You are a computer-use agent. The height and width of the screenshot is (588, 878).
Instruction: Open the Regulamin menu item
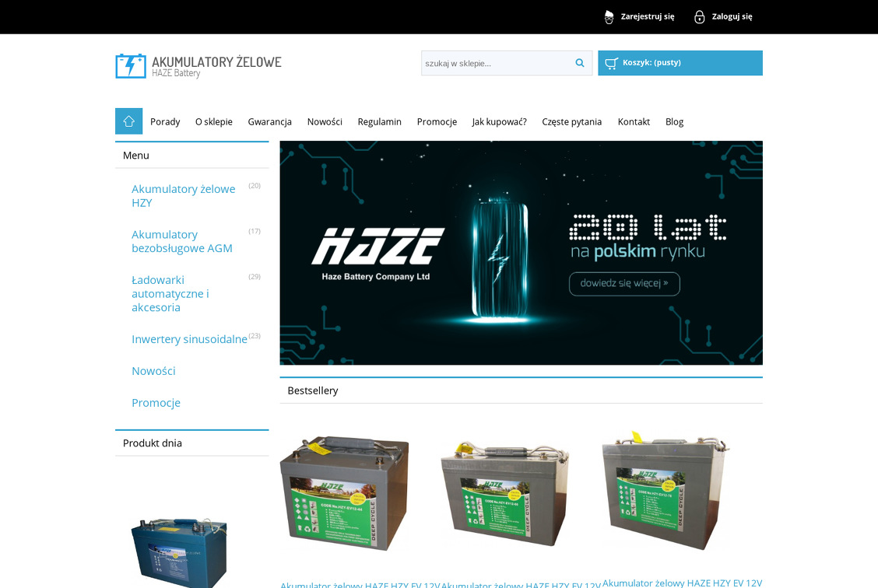point(380,122)
